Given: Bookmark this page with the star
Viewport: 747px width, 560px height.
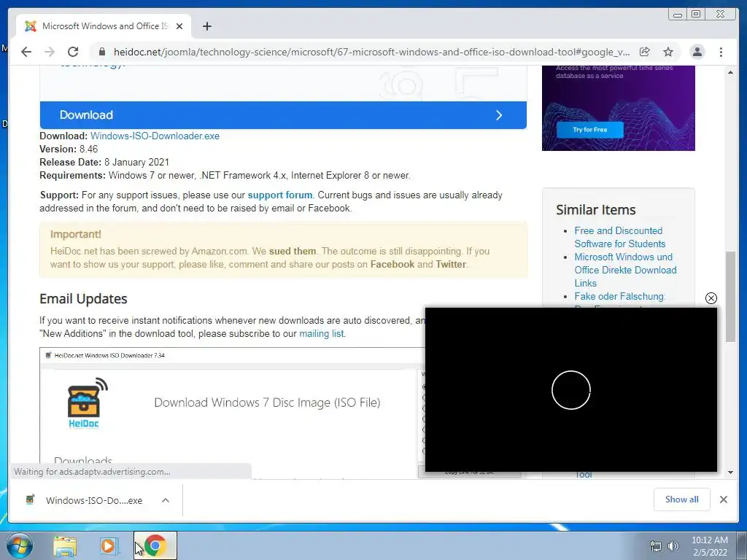Looking at the screenshot, I should [668, 52].
